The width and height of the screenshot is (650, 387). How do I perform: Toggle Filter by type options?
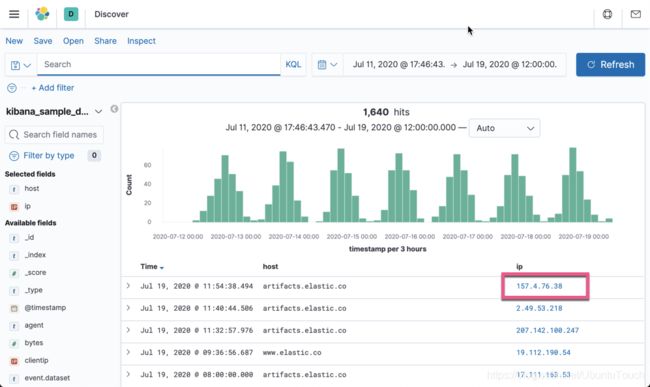[x=49, y=155]
